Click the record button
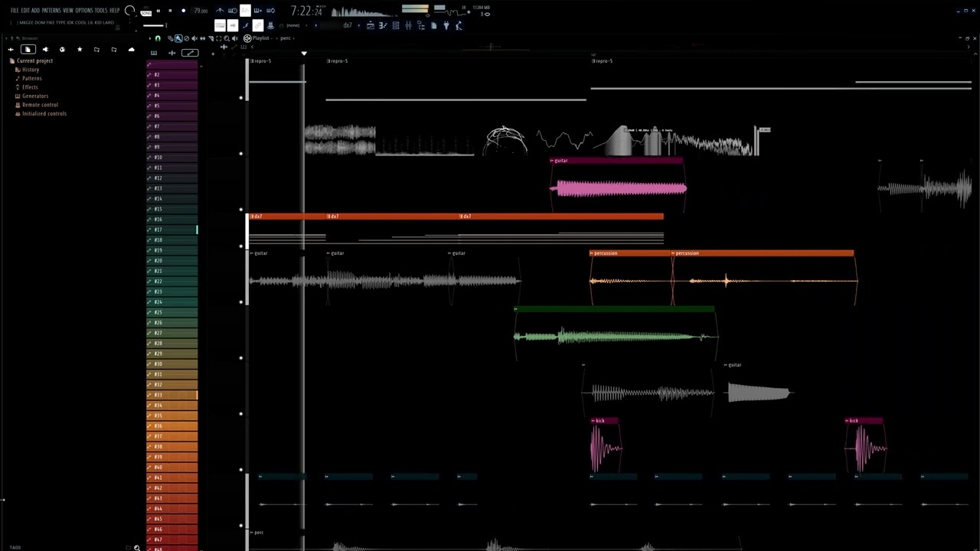The image size is (980, 551). 183,11
